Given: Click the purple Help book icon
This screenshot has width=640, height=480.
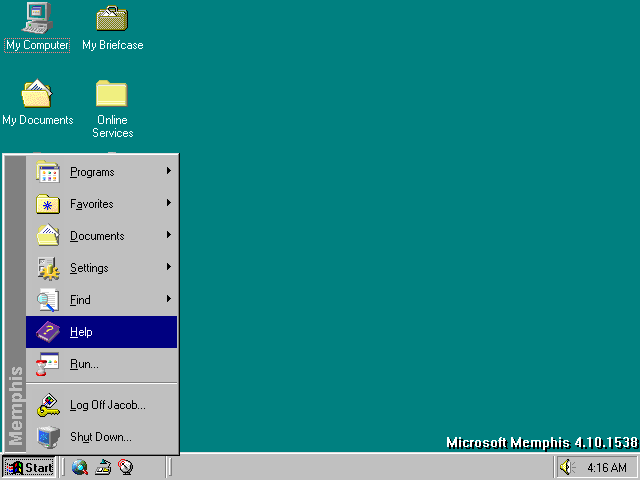Looking at the screenshot, I should tap(48, 332).
